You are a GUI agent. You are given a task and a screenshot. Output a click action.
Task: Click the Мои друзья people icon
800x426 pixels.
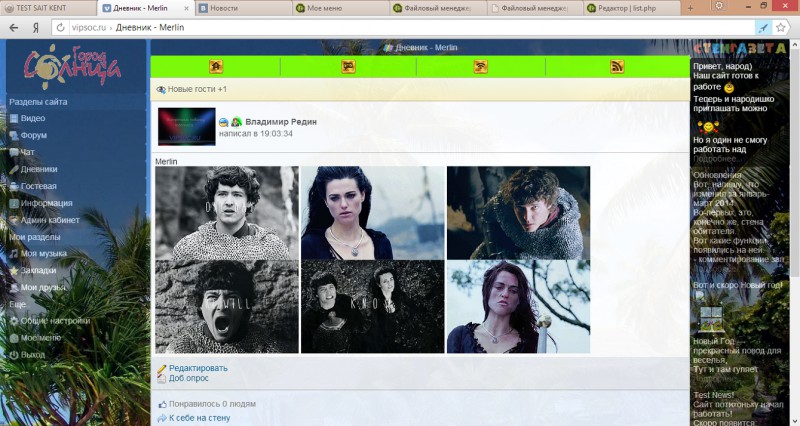pyautogui.click(x=14, y=287)
